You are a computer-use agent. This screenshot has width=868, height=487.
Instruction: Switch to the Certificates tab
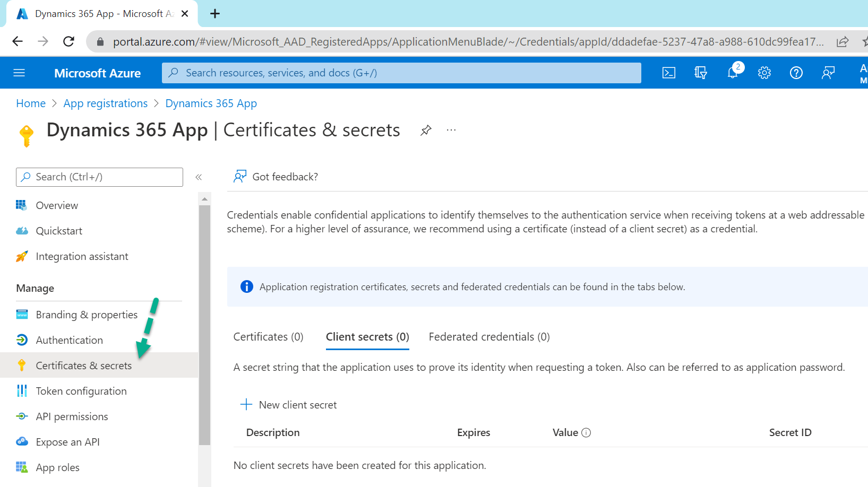pos(268,336)
